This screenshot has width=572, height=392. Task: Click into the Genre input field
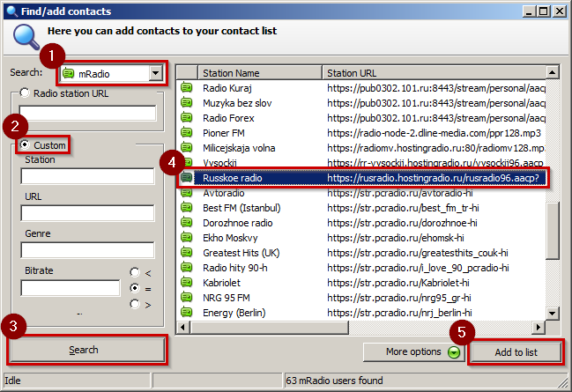coord(87,250)
